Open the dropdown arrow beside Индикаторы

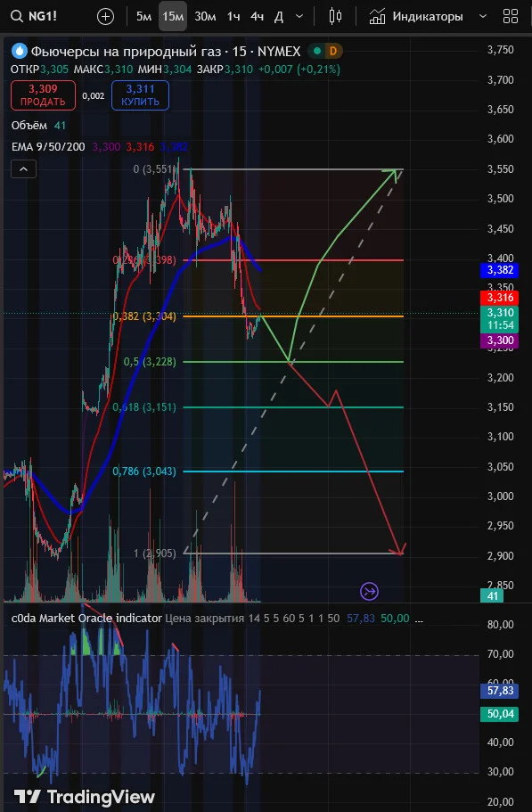coord(482,17)
